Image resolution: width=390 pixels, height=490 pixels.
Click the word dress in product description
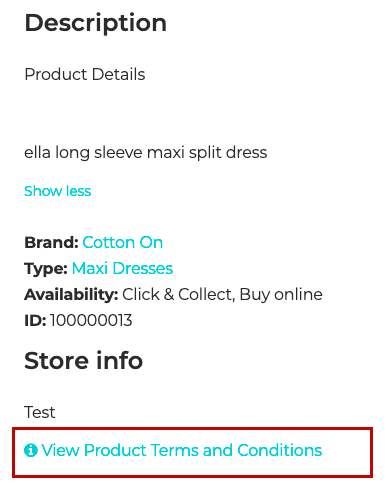(246, 153)
